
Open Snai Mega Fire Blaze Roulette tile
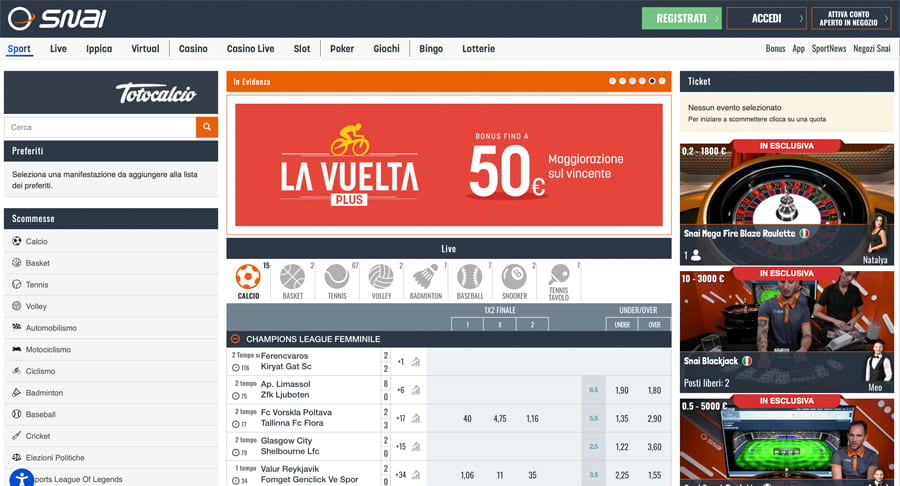point(787,203)
